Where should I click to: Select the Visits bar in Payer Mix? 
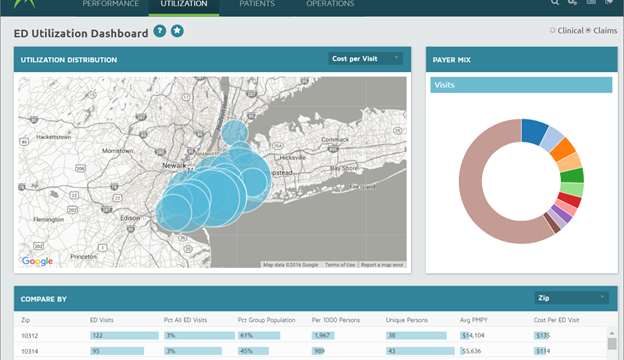521,85
